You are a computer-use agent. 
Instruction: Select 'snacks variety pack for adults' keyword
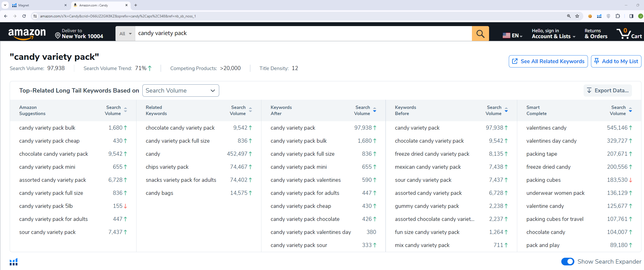tap(181, 180)
